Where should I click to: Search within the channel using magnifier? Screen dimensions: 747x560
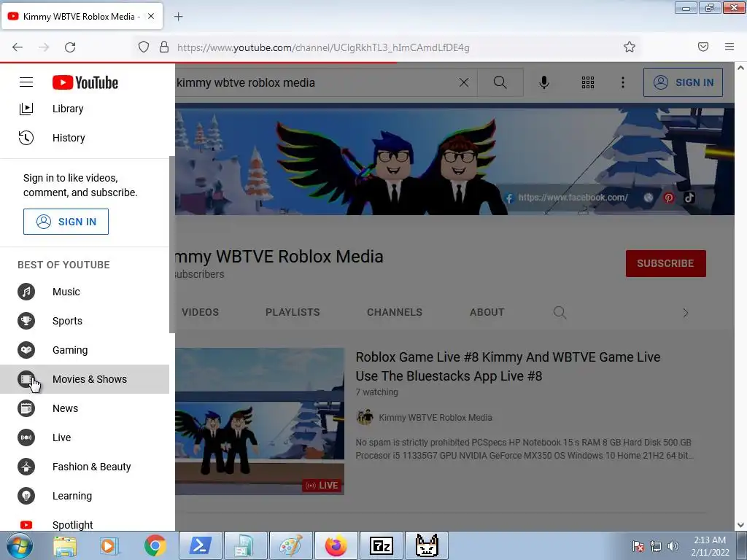click(560, 312)
